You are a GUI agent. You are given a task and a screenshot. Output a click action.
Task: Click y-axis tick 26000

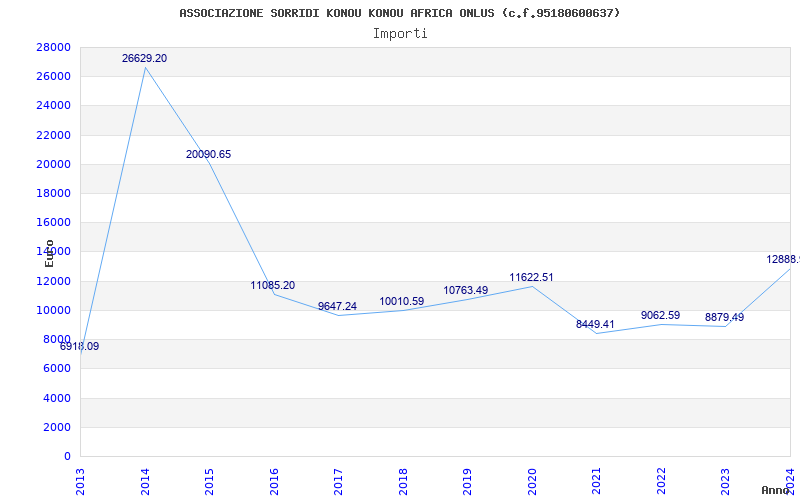tap(53, 77)
